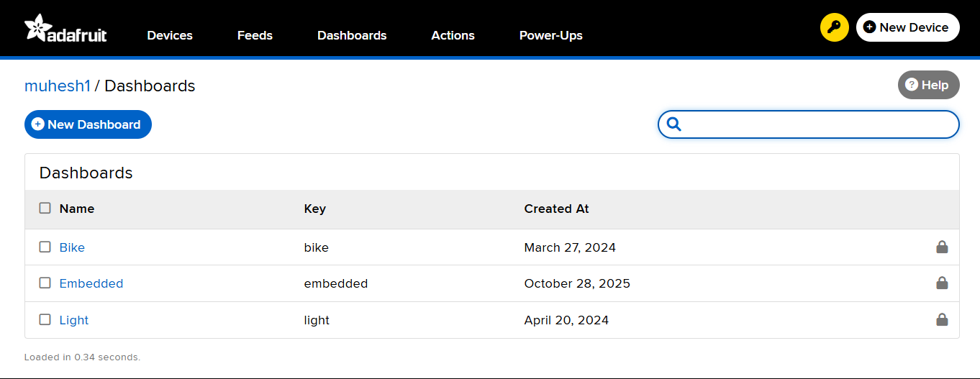
Task: Open the Power-Ups menu
Action: coord(550,35)
